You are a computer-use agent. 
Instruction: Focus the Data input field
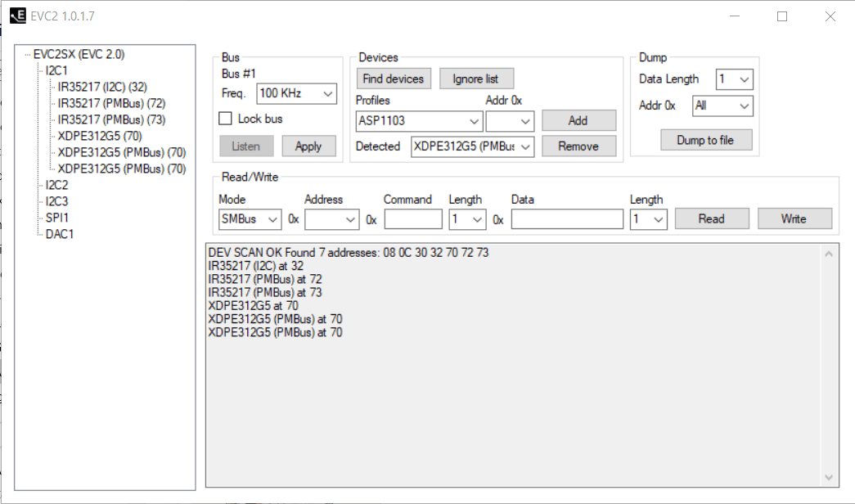(x=567, y=219)
